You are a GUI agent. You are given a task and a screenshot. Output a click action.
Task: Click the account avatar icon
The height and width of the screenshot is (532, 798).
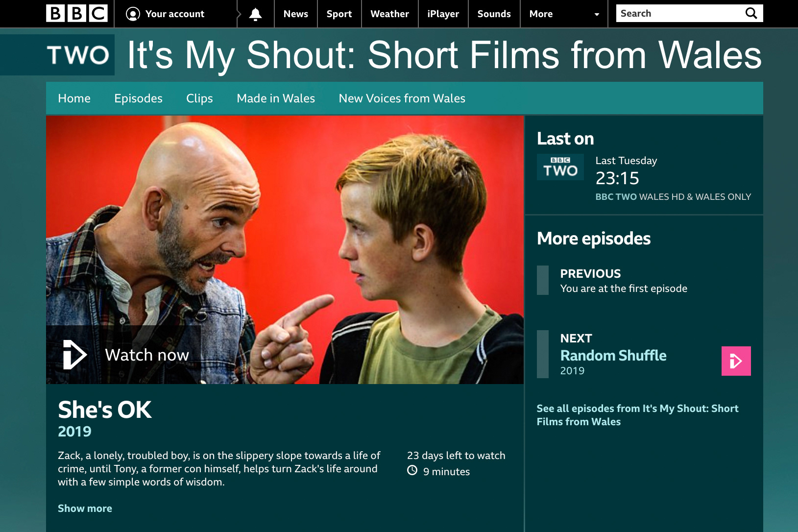133,14
